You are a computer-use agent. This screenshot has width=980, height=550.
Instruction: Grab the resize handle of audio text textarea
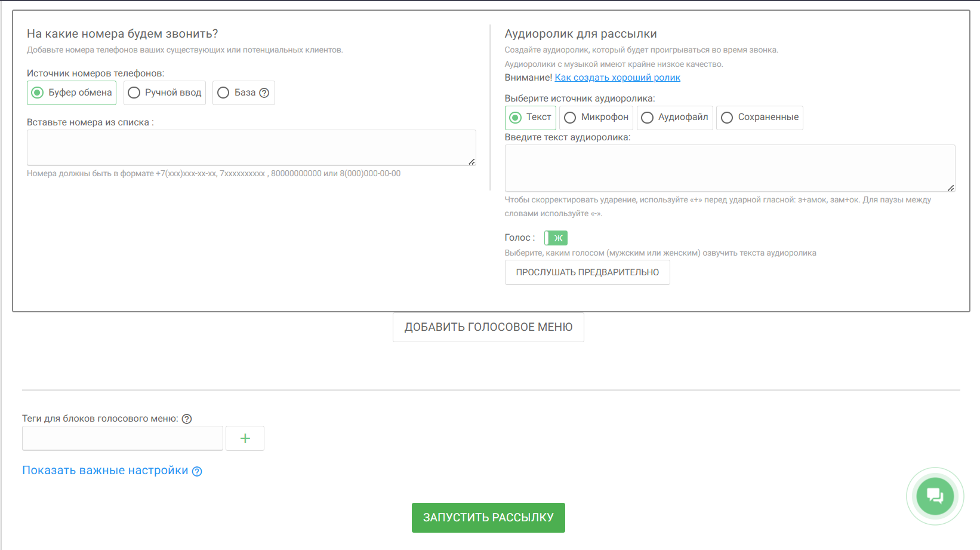[951, 188]
